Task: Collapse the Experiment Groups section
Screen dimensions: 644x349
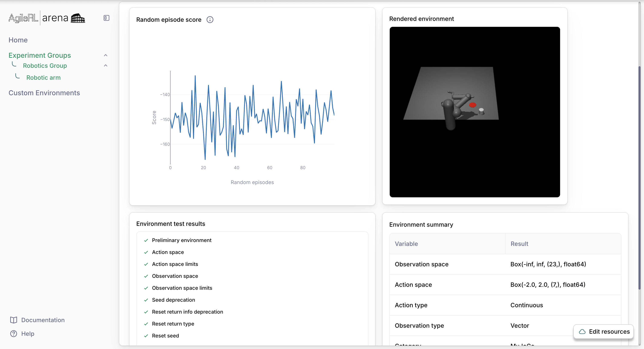Action: [x=105, y=55]
